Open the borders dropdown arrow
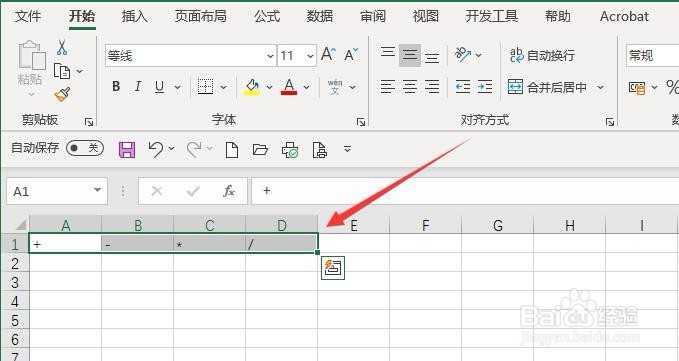 tap(223, 87)
